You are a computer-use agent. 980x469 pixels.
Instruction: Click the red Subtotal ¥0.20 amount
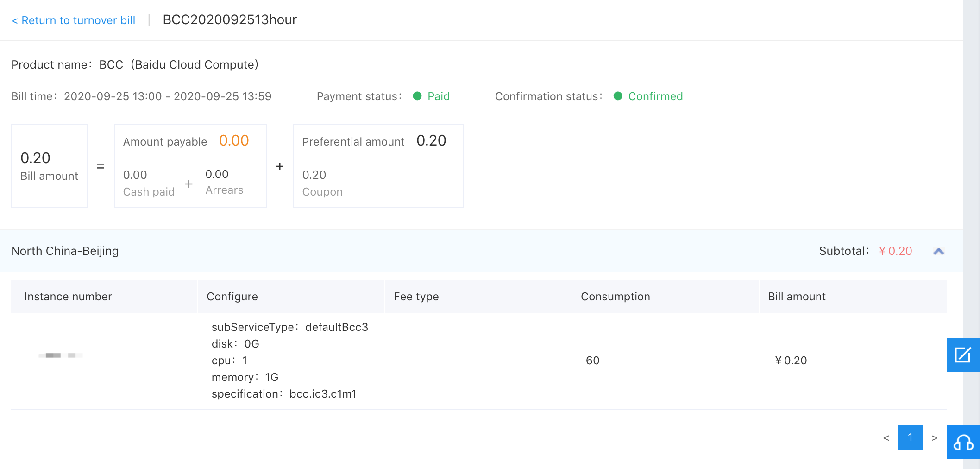click(x=895, y=251)
